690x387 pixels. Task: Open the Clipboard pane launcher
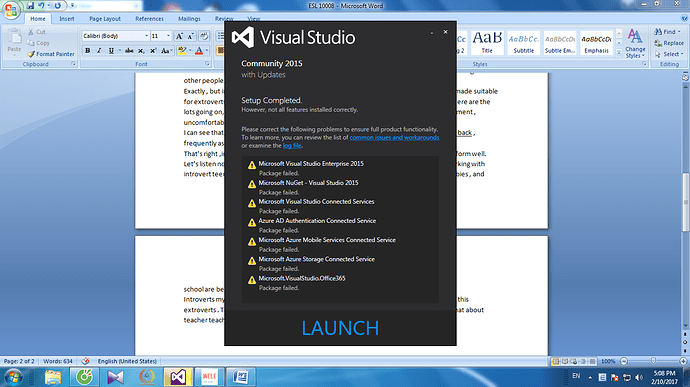point(73,64)
